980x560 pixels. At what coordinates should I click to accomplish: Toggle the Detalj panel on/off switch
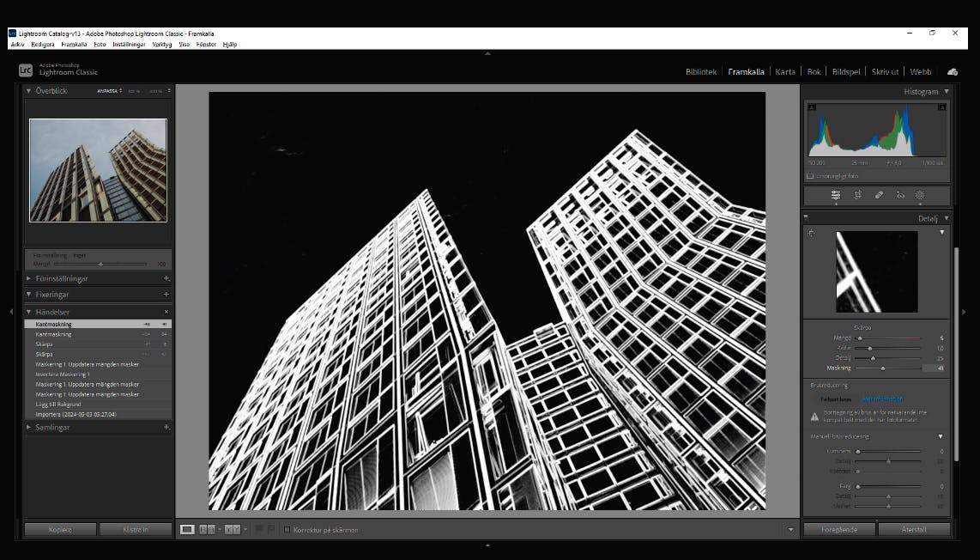point(807,218)
